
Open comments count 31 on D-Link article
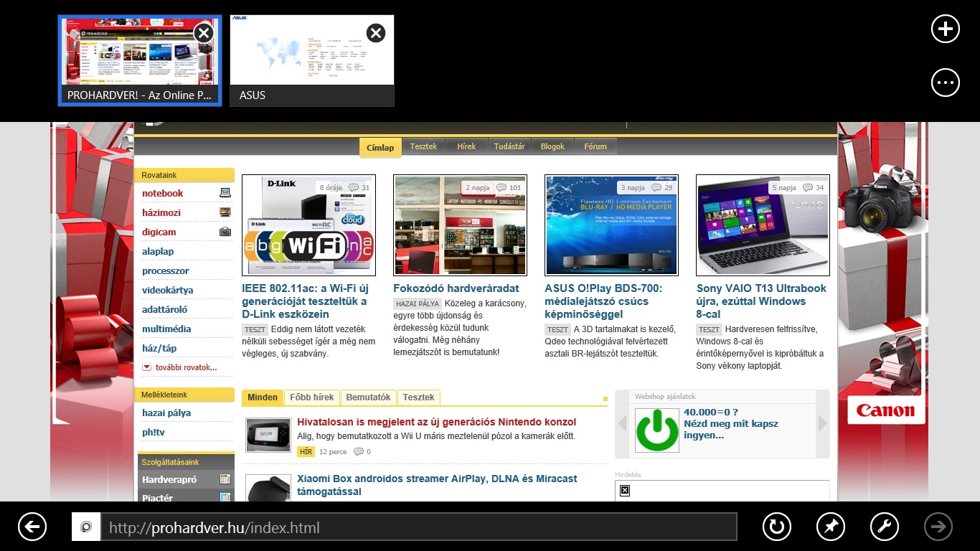pos(359,188)
